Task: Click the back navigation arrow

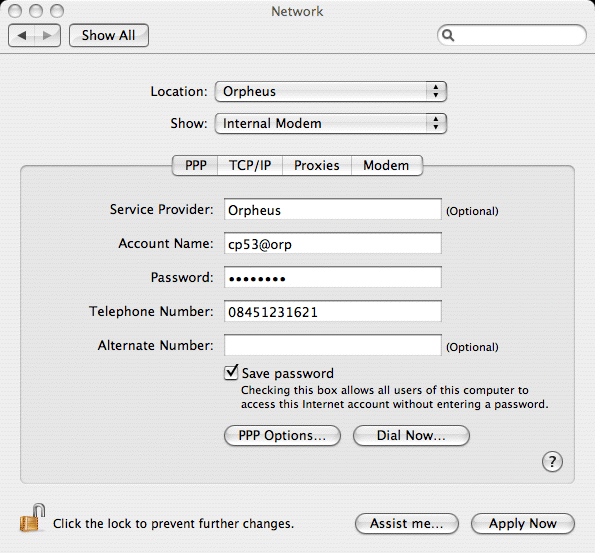Action: pos(22,36)
